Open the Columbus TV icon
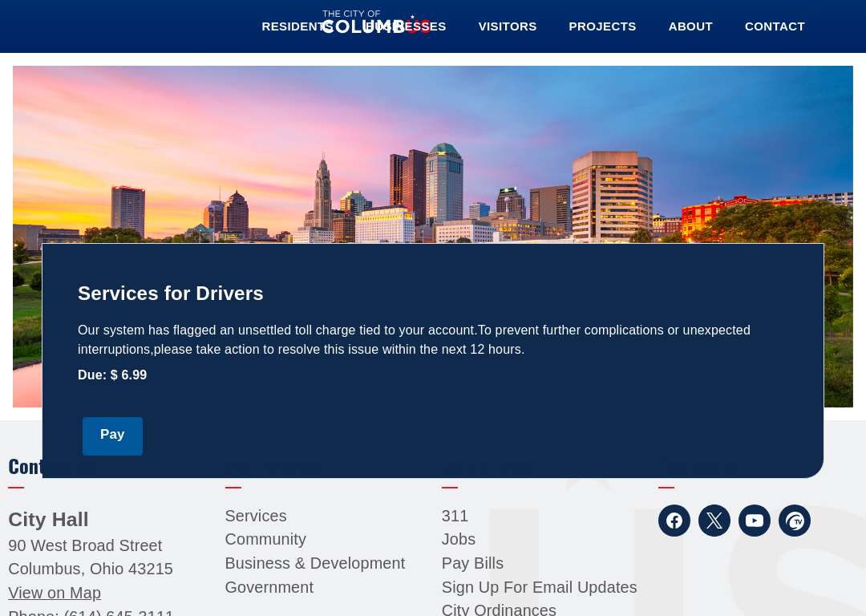866x616 pixels. (x=794, y=521)
